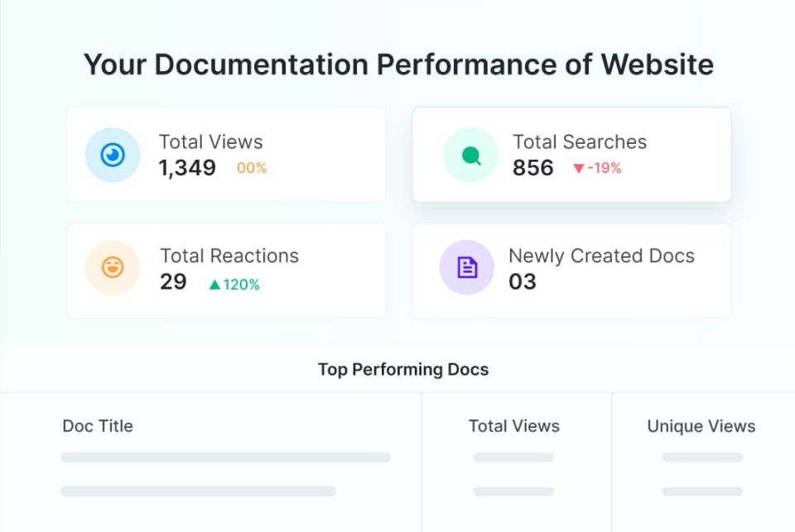Click the green up arrow beside 120%
This screenshot has width=795, height=532.
pos(214,285)
